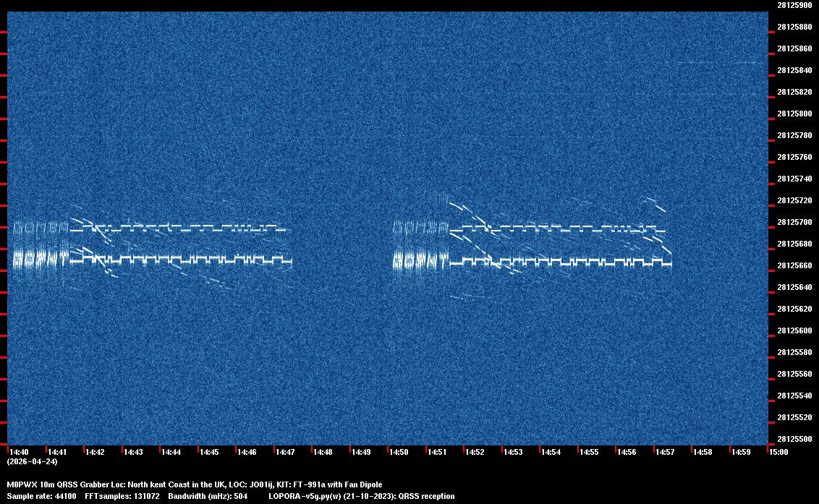Select the 14:59 time label
The width and height of the screenshot is (819, 504).
pyautogui.click(x=741, y=452)
